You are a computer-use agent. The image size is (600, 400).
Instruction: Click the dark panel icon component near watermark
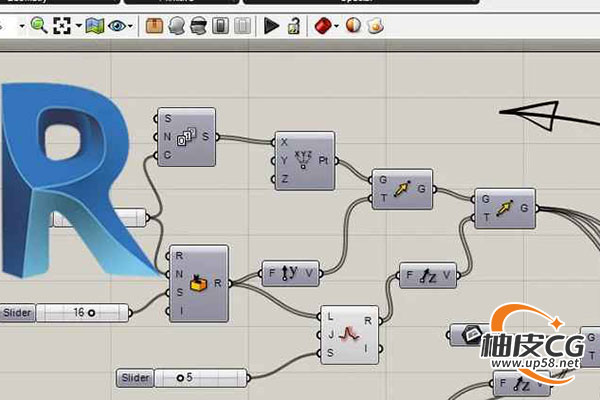pos(471,335)
